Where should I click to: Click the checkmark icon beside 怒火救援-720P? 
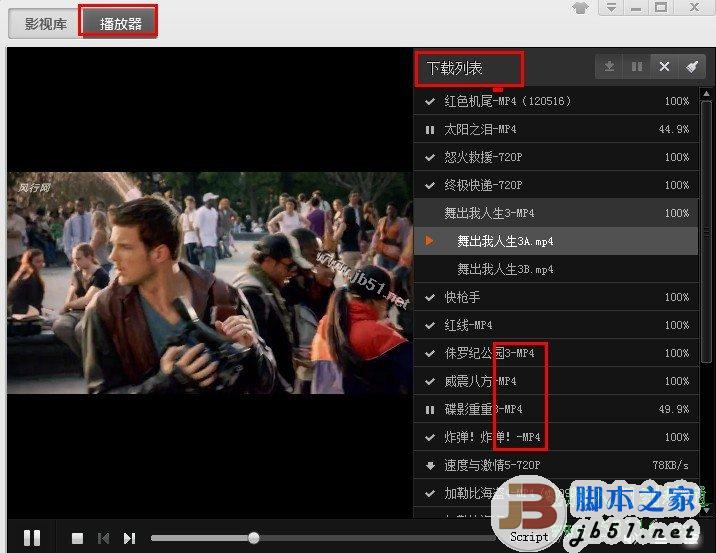tap(430, 158)
